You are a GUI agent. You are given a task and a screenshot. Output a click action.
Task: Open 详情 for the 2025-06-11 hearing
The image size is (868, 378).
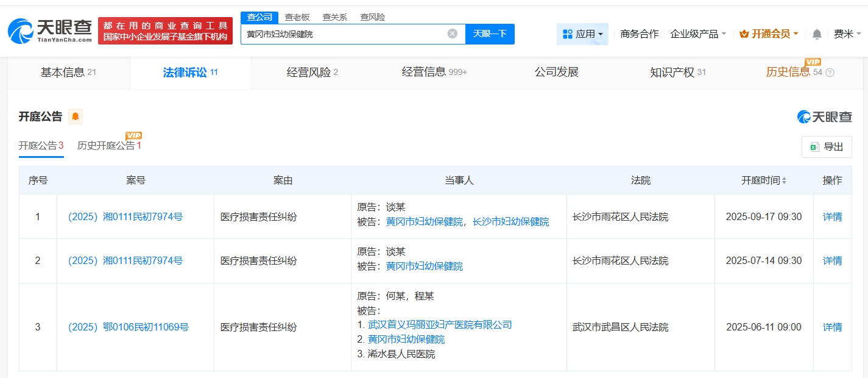[832, 327]
